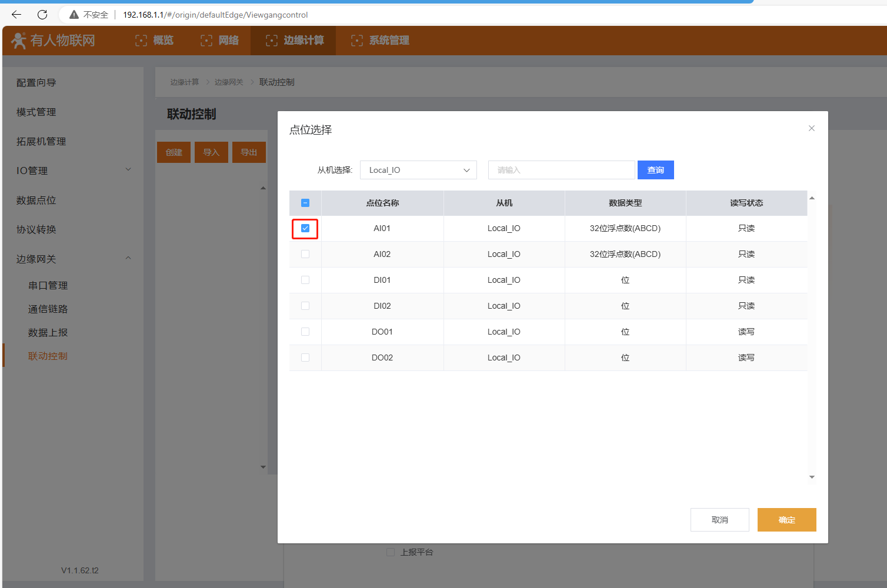887x588 pixels.
Task: Click the scroll-down arrow in points table
Action: [812, 477]
